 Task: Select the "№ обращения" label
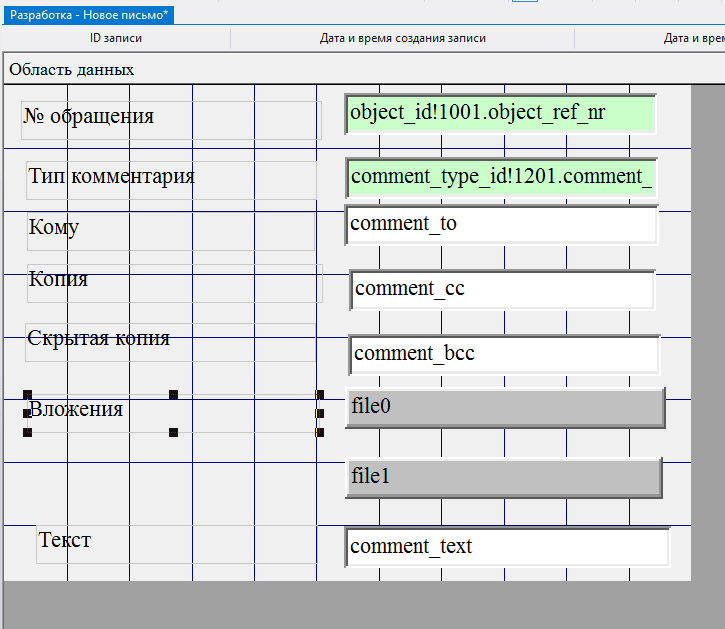pyautogui.click(x=89, y=116)
